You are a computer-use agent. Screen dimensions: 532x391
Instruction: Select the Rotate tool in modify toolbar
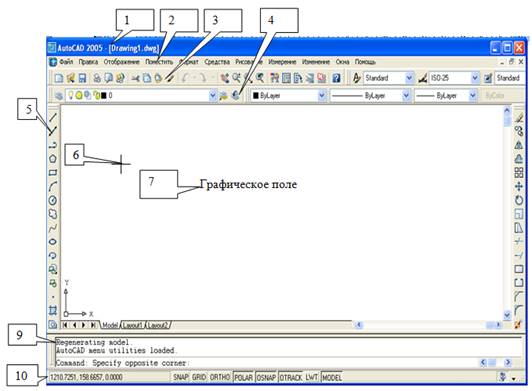click(x=519, y=200)
